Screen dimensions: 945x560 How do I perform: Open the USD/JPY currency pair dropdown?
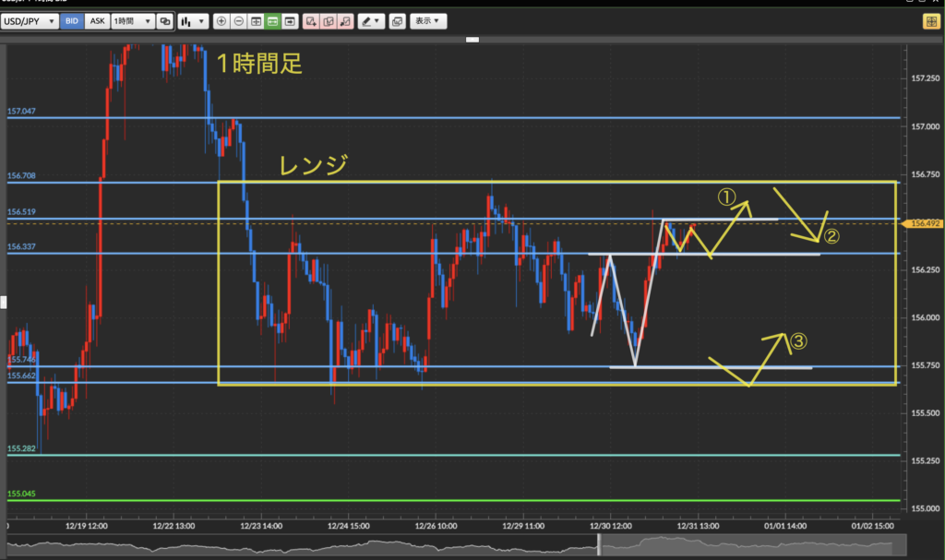(x=30, y=20)
